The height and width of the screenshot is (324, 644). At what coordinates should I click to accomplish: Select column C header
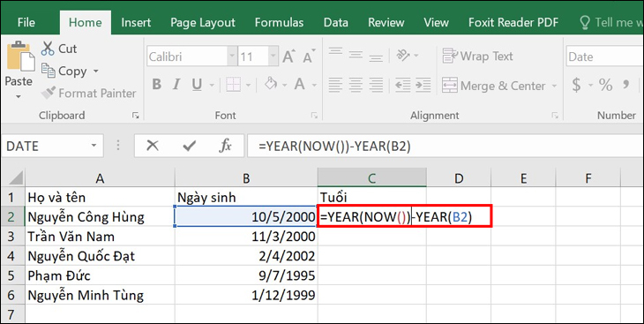(x=371, y=178)
